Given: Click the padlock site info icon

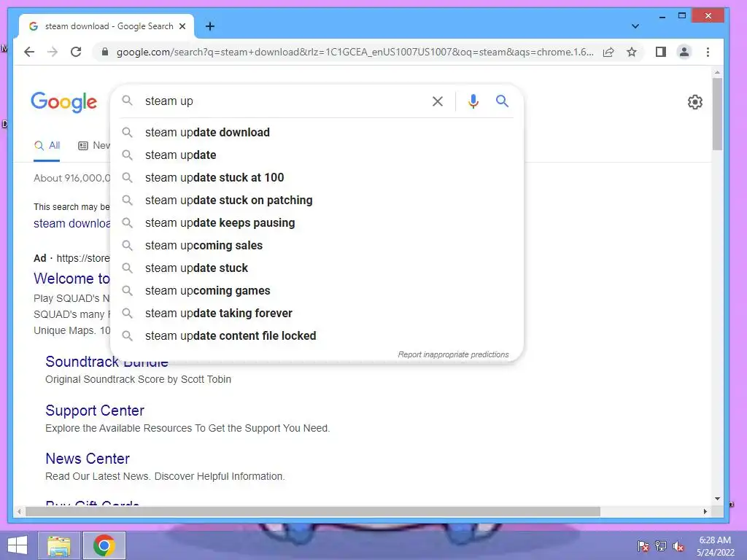Looking at the screenshot, I should click(x=105, y=52).
